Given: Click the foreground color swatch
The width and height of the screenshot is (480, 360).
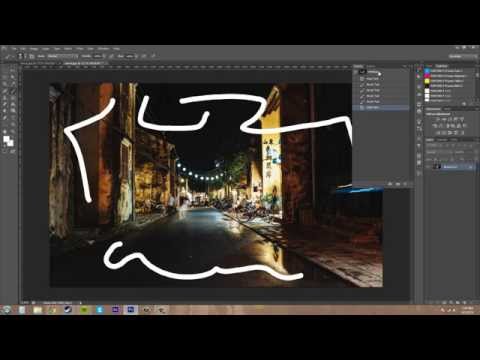Looking at the screenshot, I should [x=6, y=139].
